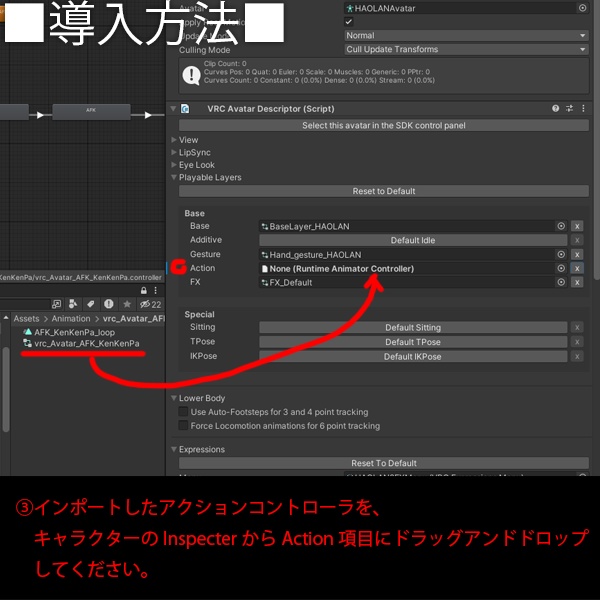Screen dimensions: 600x600
Task: Select the AFK state node in Animator
Action: coord(91,112)
